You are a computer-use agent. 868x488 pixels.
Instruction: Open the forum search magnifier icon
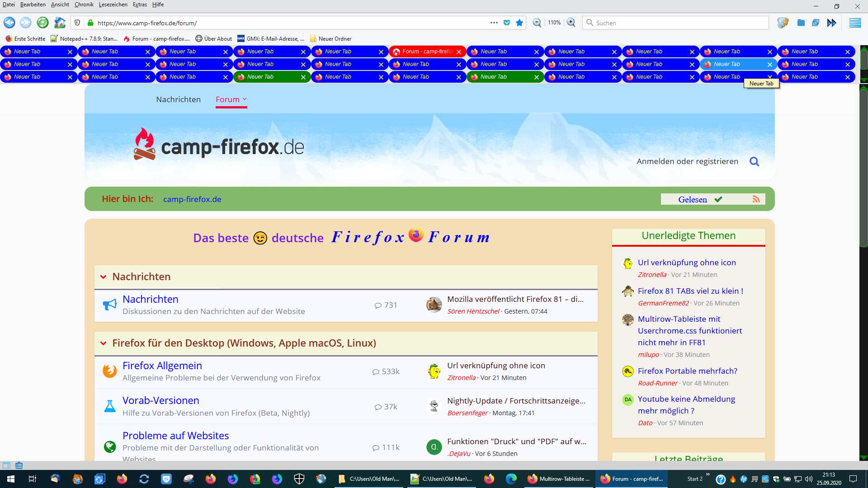coord(754,161)
